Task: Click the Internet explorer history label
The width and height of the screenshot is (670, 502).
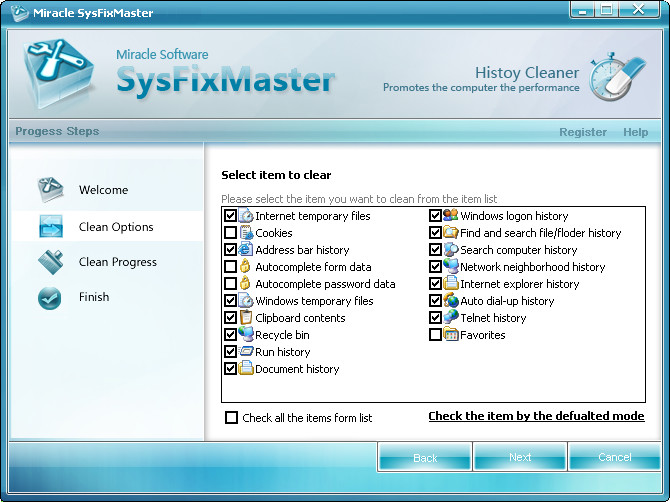Action: point(520,284)
